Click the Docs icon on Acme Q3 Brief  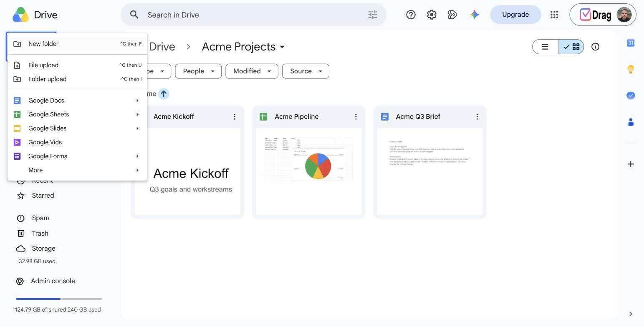click(385, 117)
